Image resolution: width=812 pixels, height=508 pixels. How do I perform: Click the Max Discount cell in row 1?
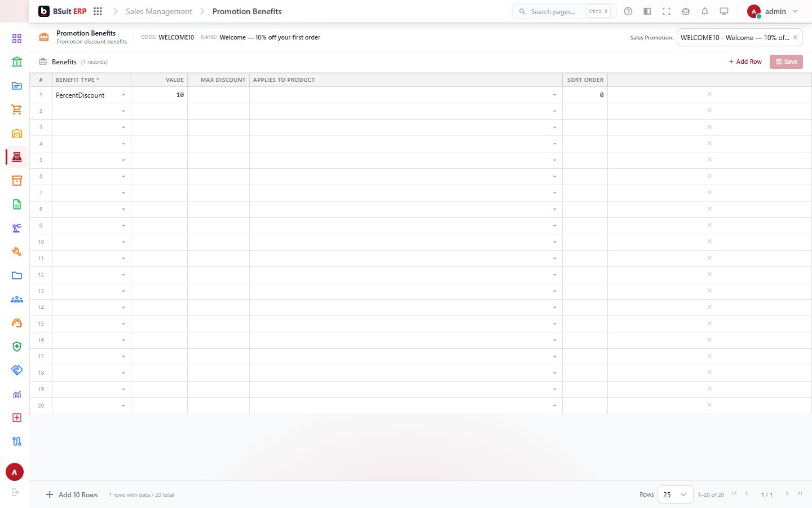(x=218, y=95)
